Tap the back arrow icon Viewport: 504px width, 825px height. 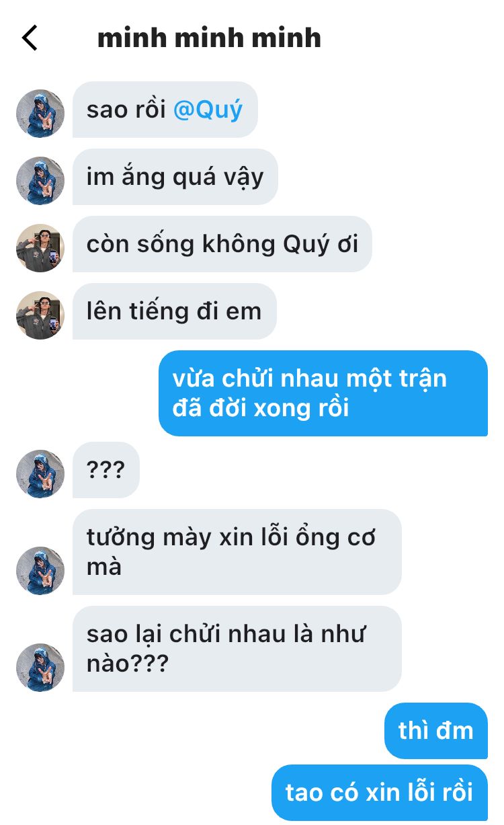(30, 38)
